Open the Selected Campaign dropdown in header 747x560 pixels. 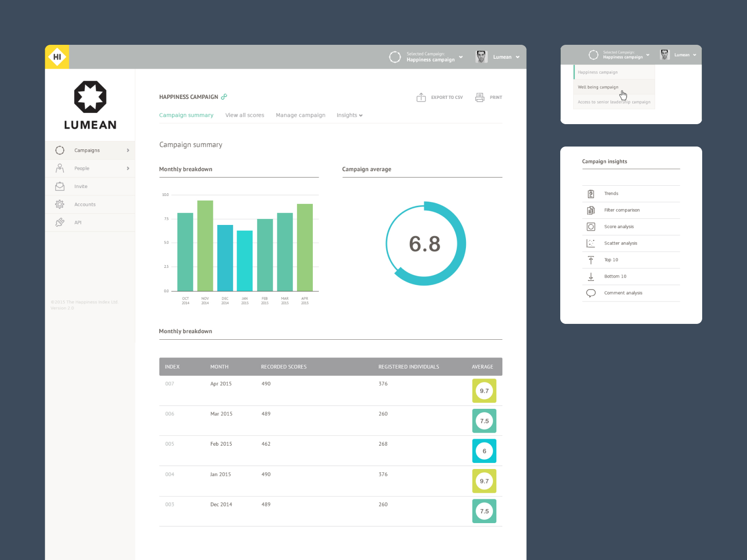tap(426, 57)
